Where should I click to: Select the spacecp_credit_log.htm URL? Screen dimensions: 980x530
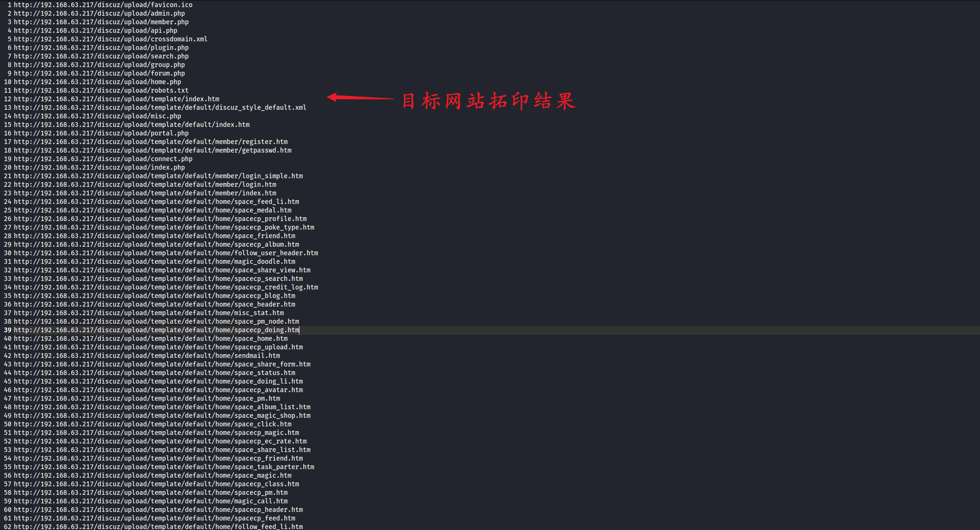166,287
